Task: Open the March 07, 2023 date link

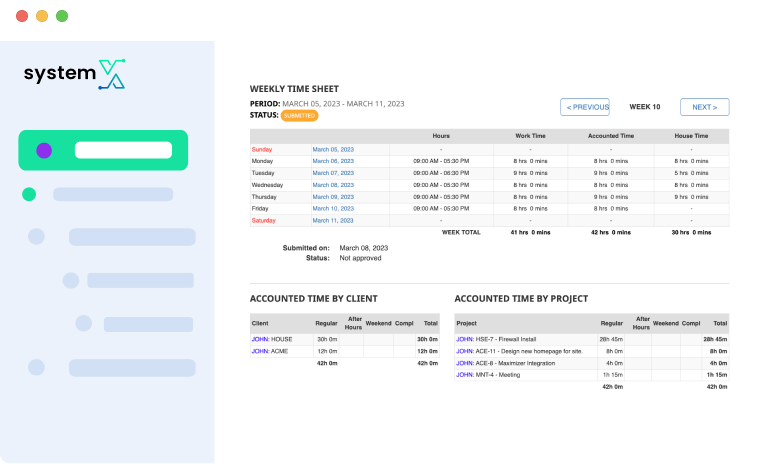Action: pyautogui.click(x=333, y=173)
